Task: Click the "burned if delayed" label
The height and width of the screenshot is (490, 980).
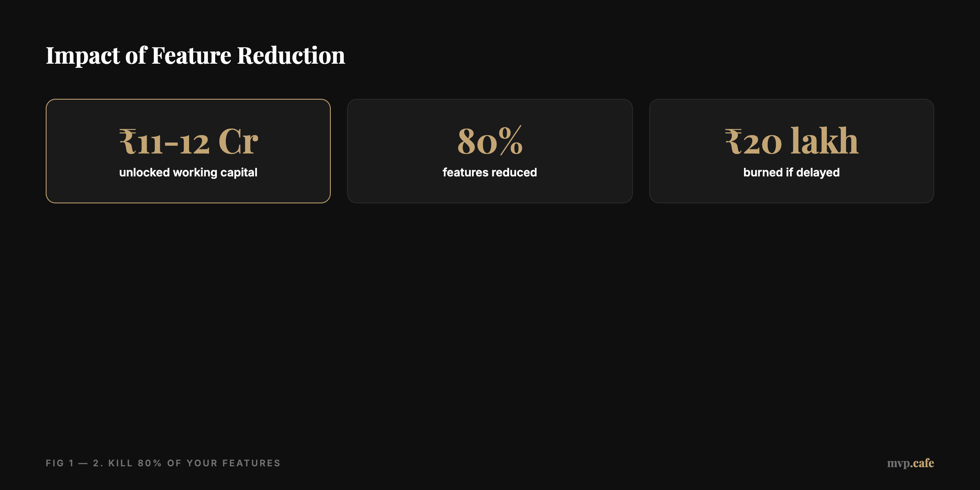Action: coord(791,172)
